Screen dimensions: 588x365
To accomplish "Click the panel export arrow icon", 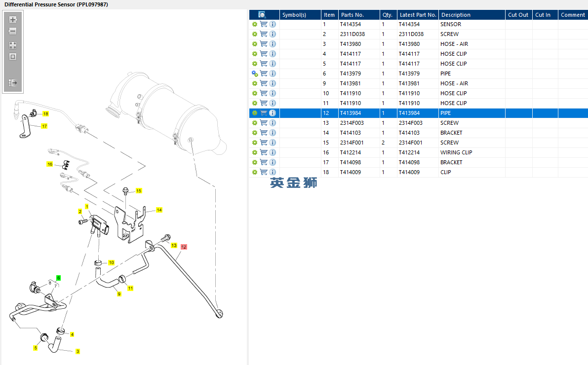I will pos(13,83).
